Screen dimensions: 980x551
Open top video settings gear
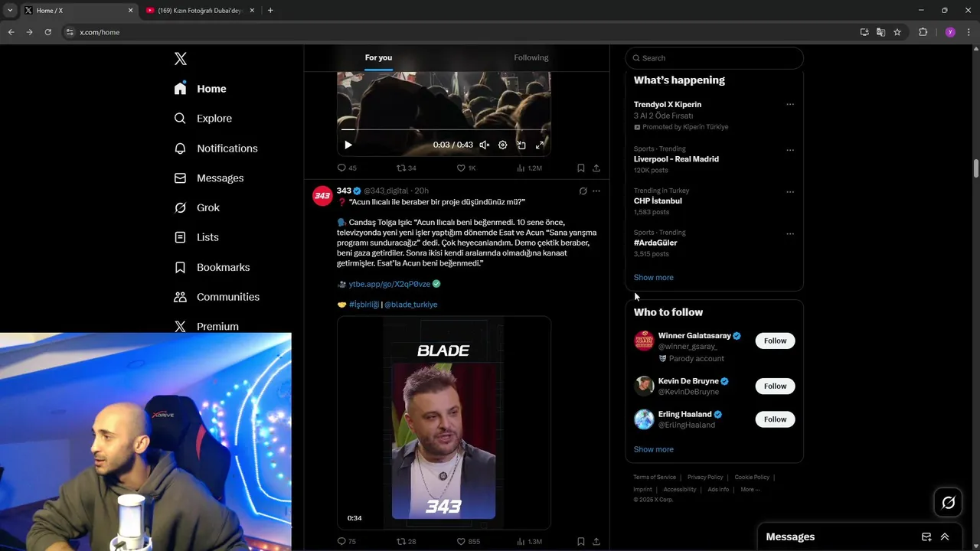[503, 145]
